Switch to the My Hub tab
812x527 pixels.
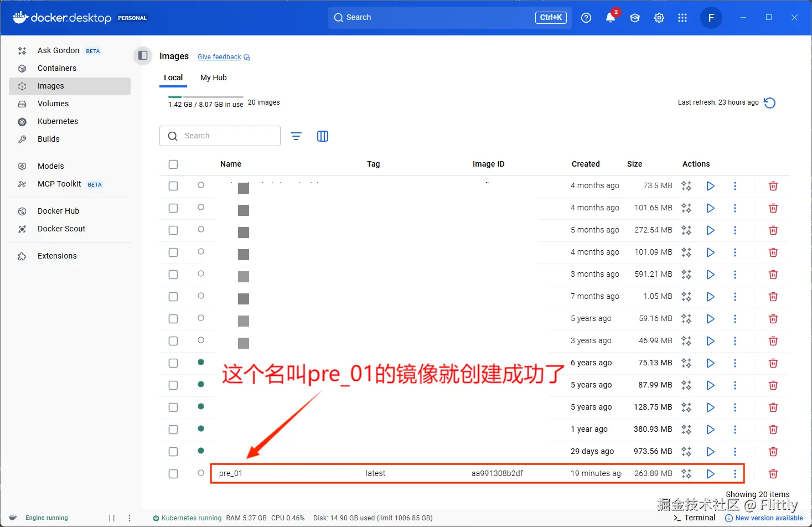pyautogui.click(x=213, y=77)
